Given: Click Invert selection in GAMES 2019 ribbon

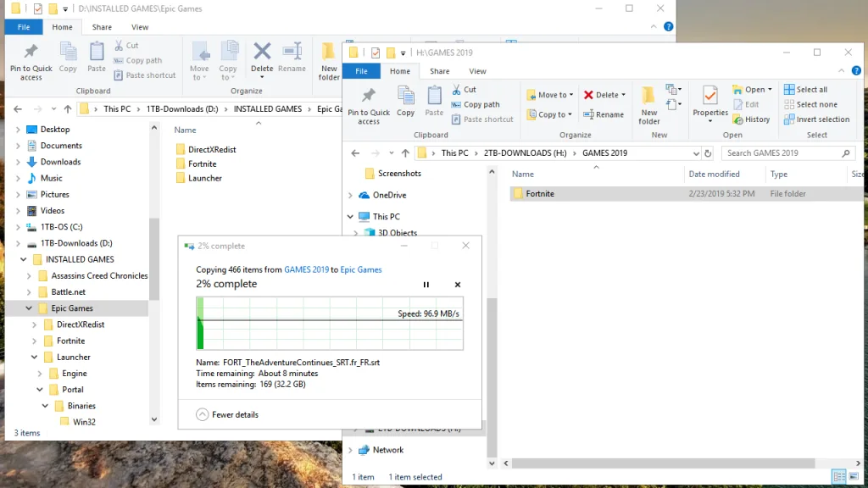Looking at the screenshot, I should [816, 119].
